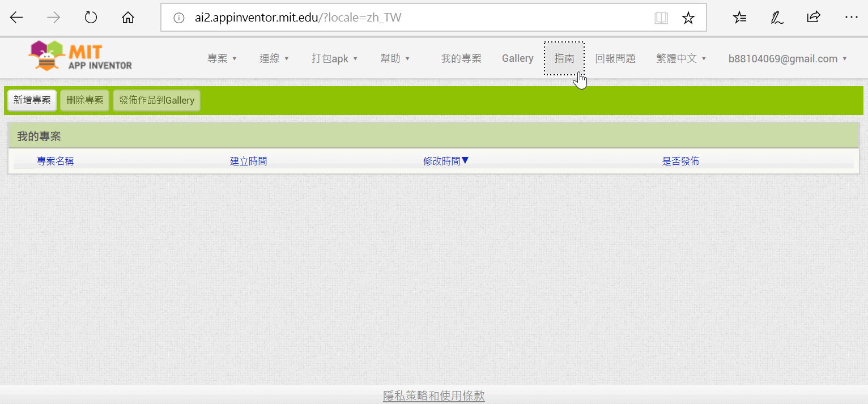Open browser settings and more menu
This screenshot has width=868, height=404.
(851, 18)
